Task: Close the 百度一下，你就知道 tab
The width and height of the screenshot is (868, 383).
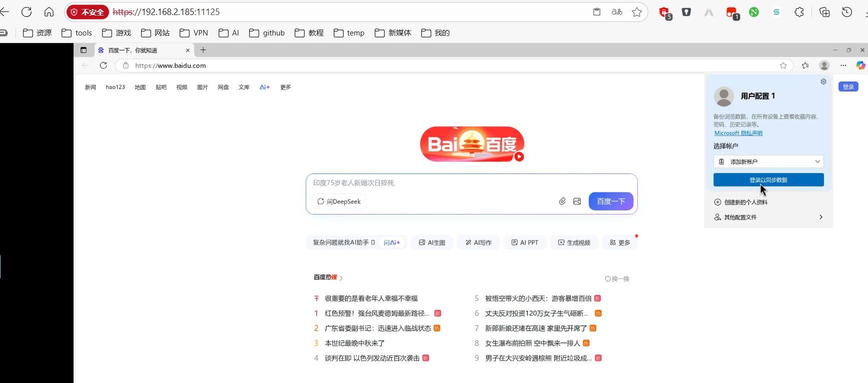Action: (x=188, y=50)
